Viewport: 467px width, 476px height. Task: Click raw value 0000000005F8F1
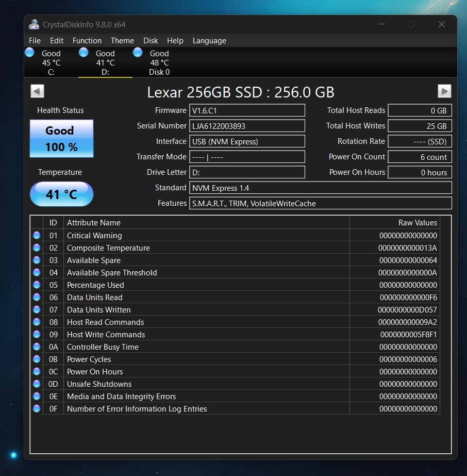click(x=408, y=335)
